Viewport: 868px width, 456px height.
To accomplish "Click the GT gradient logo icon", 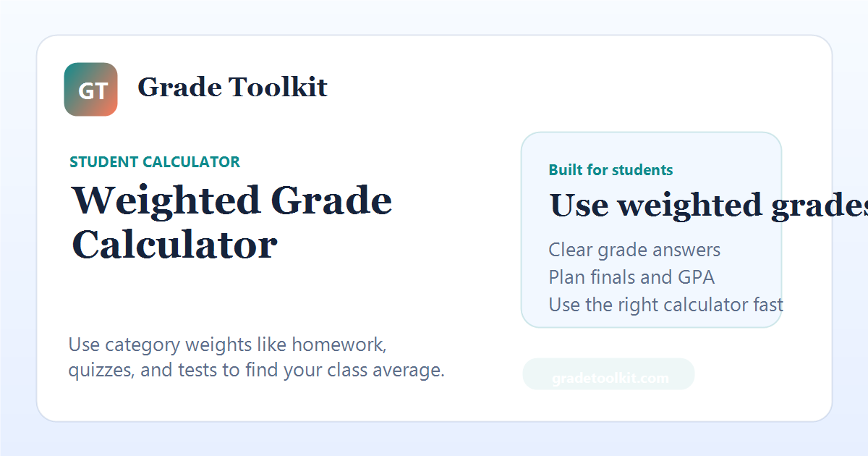I will (x=90, y=90).
